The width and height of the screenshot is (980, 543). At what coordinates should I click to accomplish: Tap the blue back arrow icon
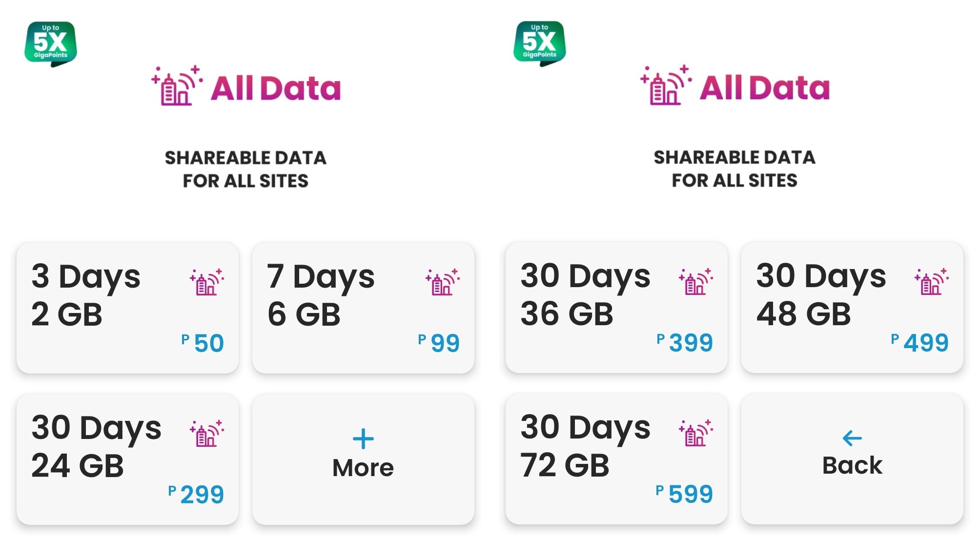pos(852,438)
